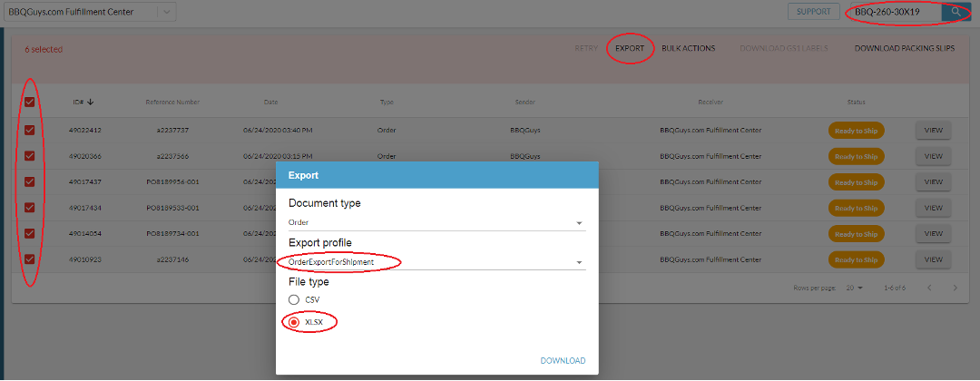Click Ready to Ship badge for 49010923
This screenshot has height=381, width=980.
tap(857, 259)
